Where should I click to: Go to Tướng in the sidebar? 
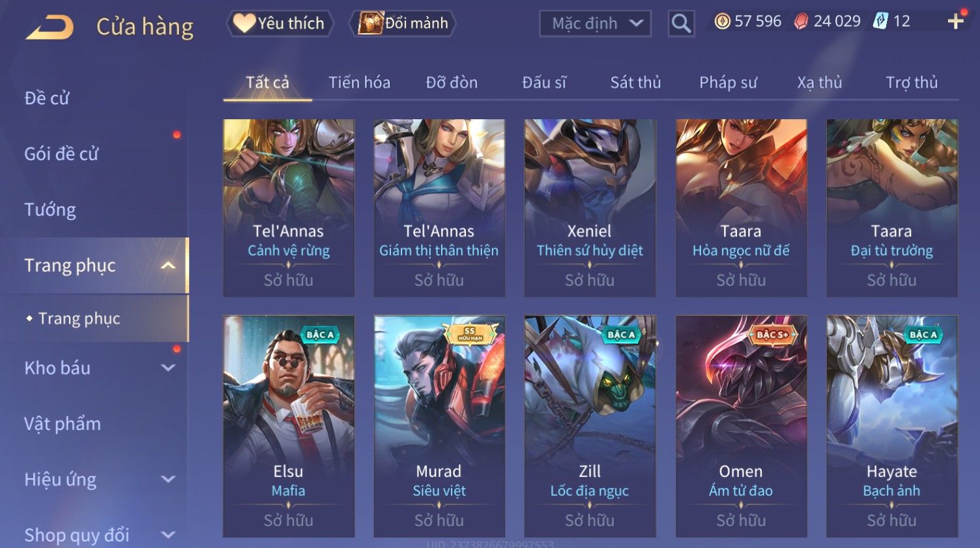(50, 210)
